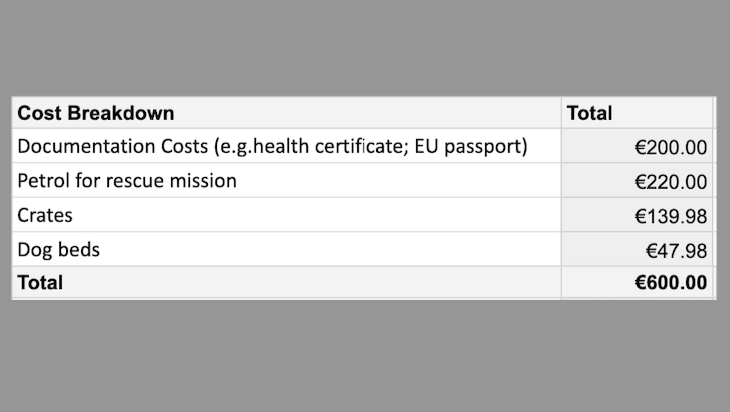Viewport: 730px width, 412px height.
Task: Select the €200.00 amount cell
Action: pyautogui.click(x=637, y=146)
